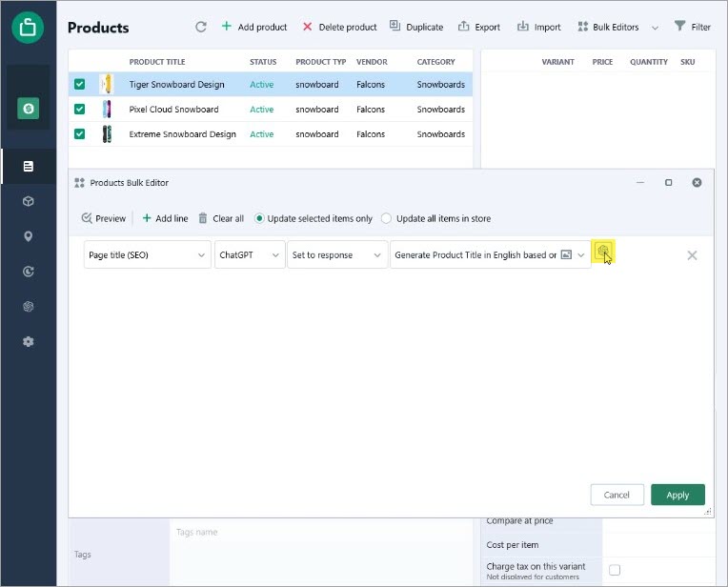
Task: Open the location pin sidebar icon
Action: pyautogui.click(x=29, y=236)
